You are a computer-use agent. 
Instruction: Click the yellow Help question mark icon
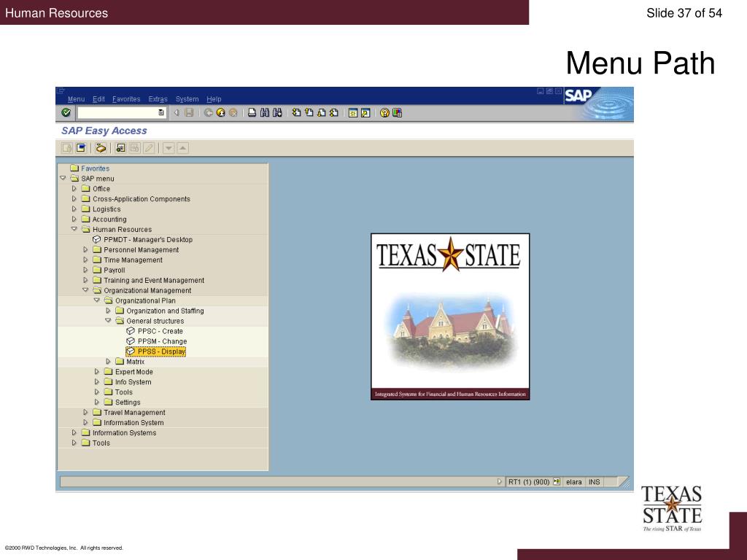(384, 113)
